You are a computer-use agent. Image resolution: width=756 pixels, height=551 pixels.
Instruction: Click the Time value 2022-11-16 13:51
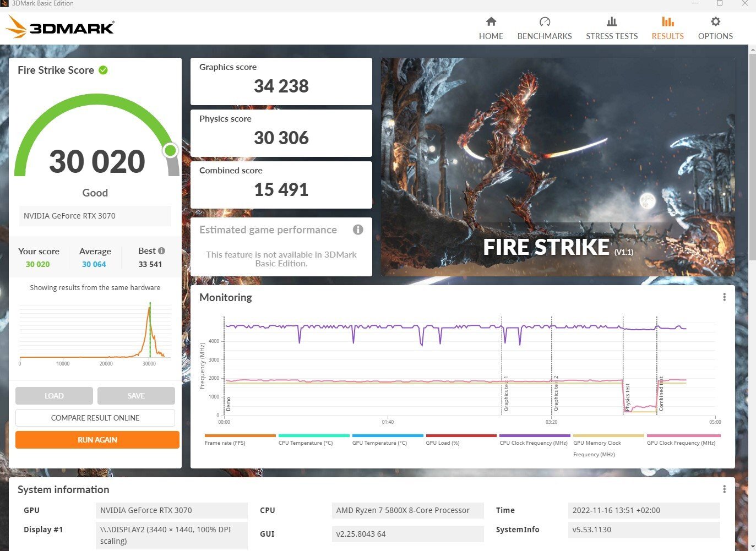tap(644, 510)
